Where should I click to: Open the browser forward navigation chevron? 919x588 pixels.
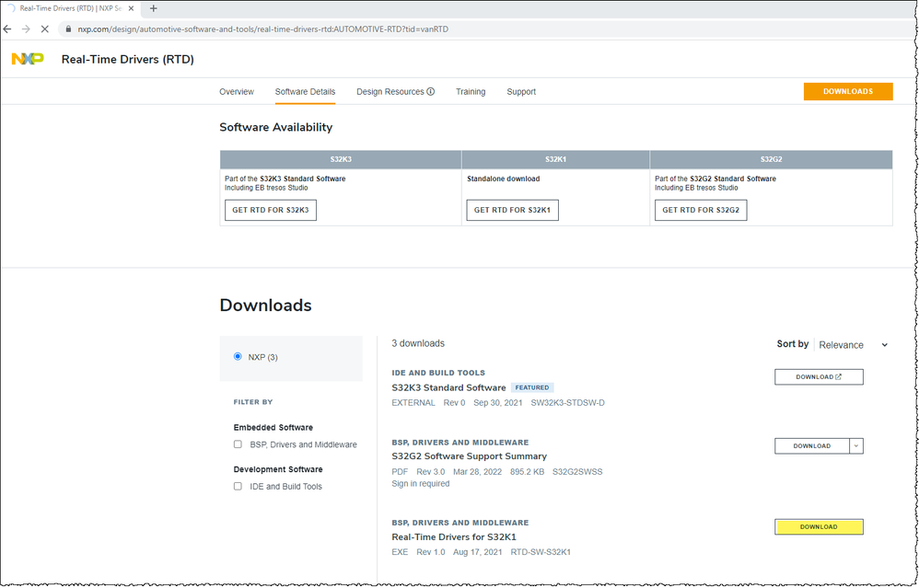[x=26, y=29]
